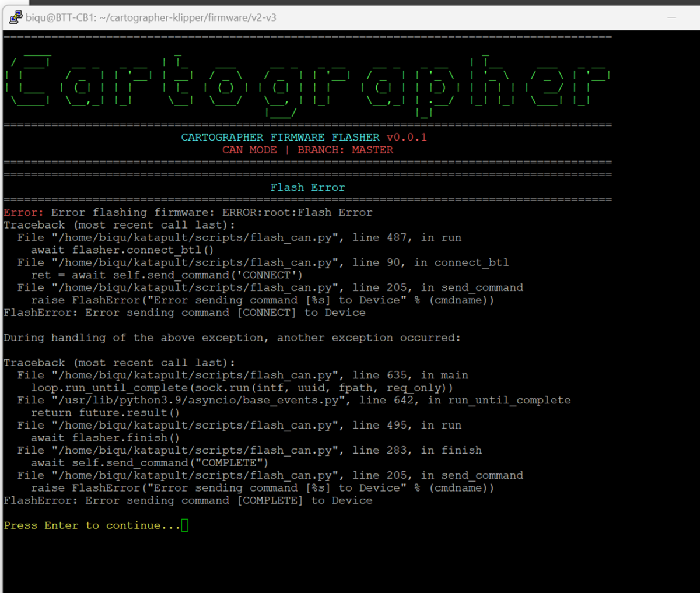700x593 pixels.
Task: Click "ret = await self.send_command('CONNECT')" line
Action: [x=167, y=275]
